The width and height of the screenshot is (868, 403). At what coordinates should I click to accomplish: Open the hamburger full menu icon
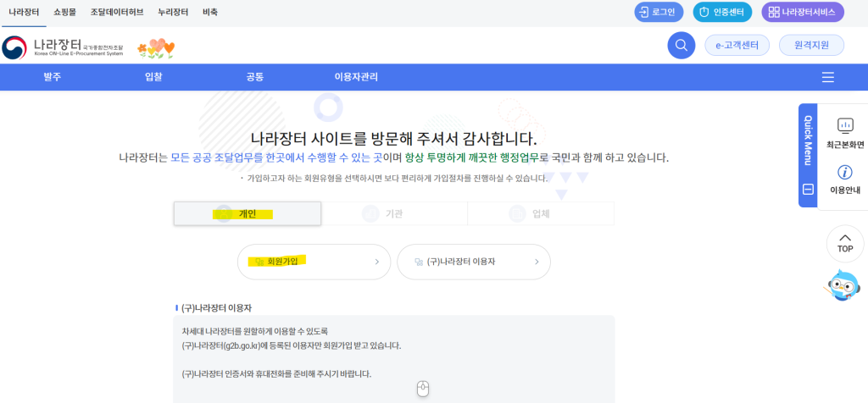click(x=827, y=77)
